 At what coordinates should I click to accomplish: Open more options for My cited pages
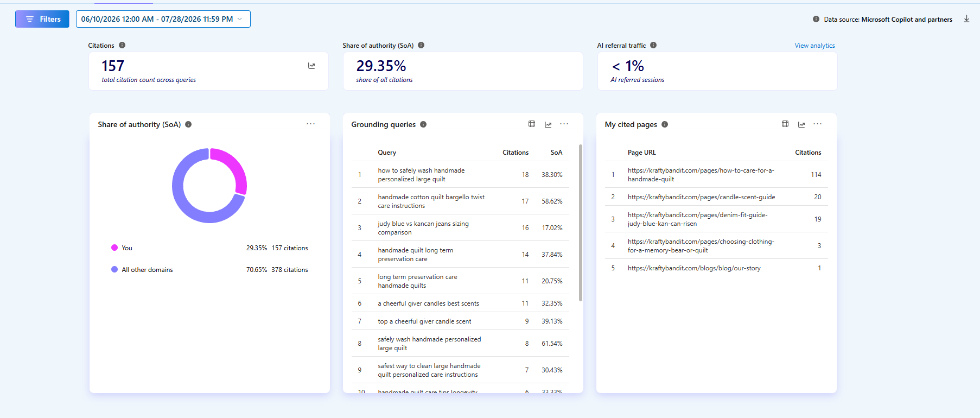point(818,124)
